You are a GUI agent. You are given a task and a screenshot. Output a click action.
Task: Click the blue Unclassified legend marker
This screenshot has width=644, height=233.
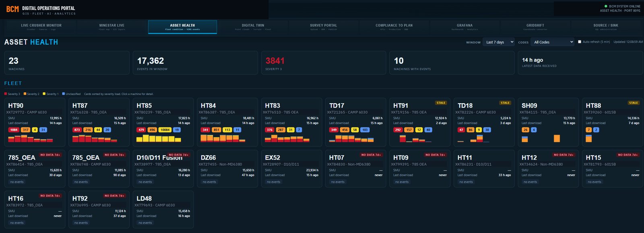[x=64, y=94]
